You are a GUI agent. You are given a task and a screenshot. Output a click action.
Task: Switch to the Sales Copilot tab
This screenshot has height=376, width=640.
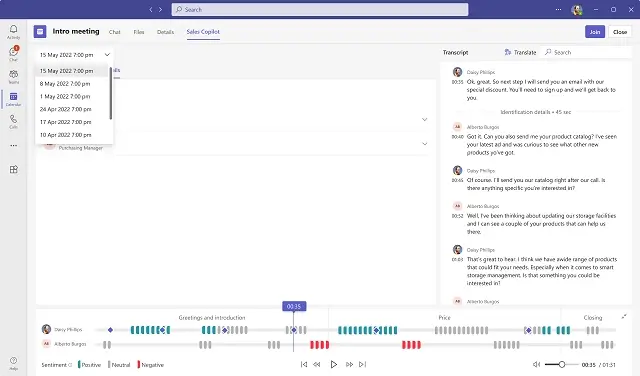coord(203,32)
